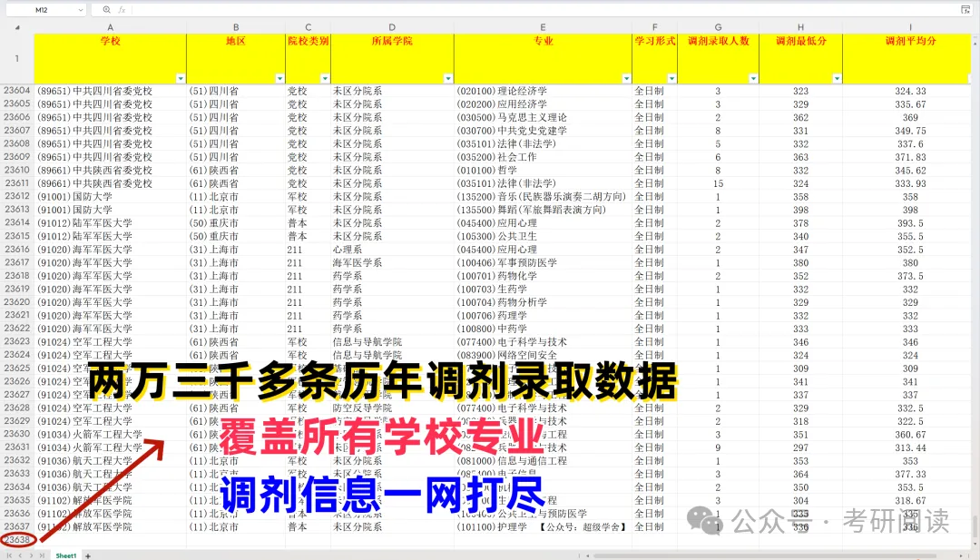
Task: Click the zoom magnifier icon beside fx
Action: tap(107, 10)
